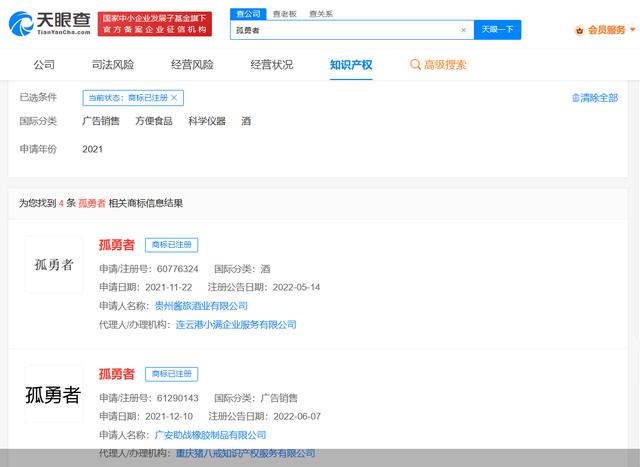640x467 pixels.
Task: Select the 查关系 search tab
Action: [x=321, y=14]
